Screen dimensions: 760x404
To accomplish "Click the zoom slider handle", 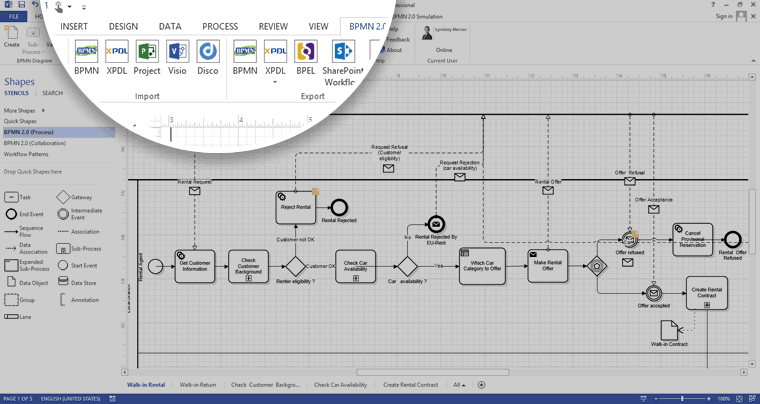I will [x=682, y=399].
